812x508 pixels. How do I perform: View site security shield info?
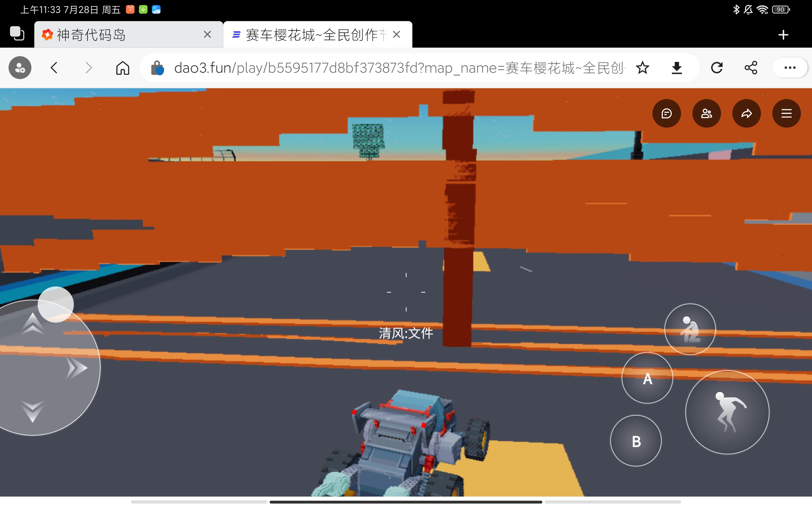pyautogui.click(x=157, y=68)
